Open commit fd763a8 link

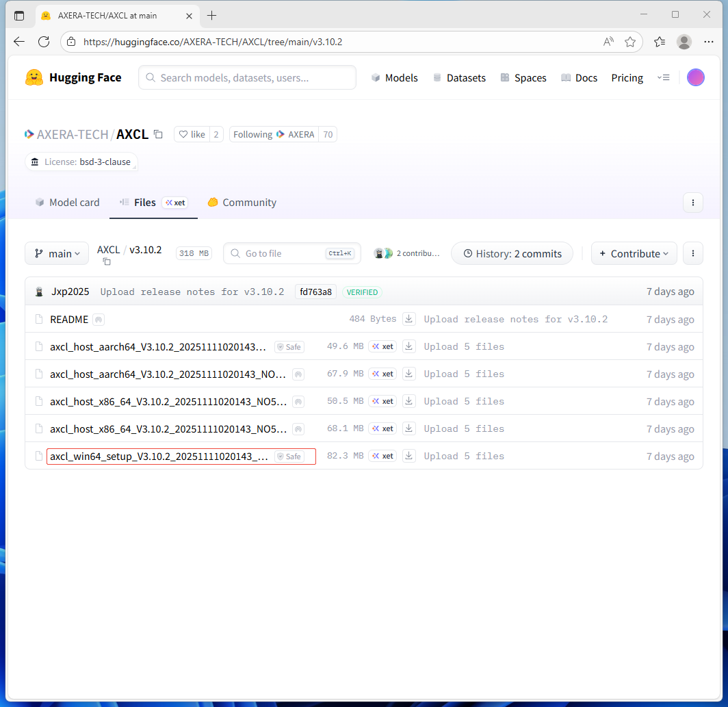(x=315, y=292)
